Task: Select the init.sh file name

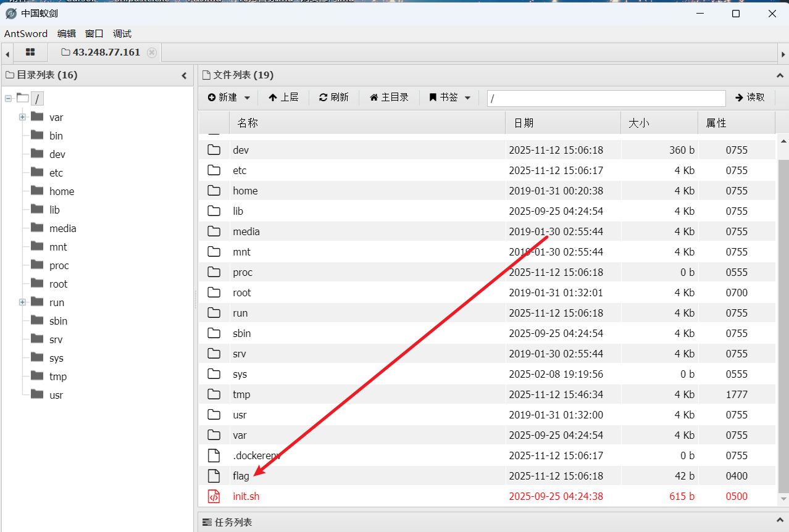Action: pyautogui.click(x=246, y=496)
